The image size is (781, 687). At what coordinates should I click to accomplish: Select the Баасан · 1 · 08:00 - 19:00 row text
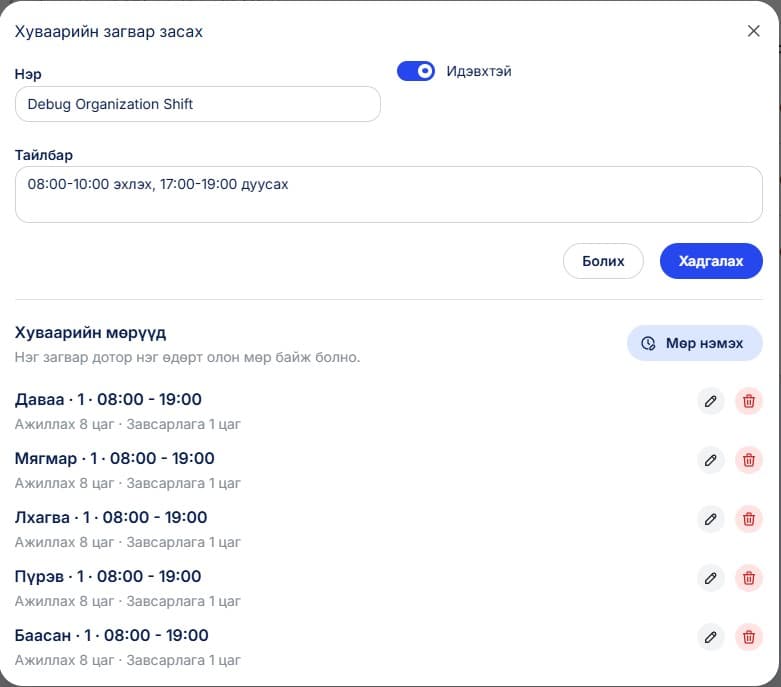[x=112, y=636]
